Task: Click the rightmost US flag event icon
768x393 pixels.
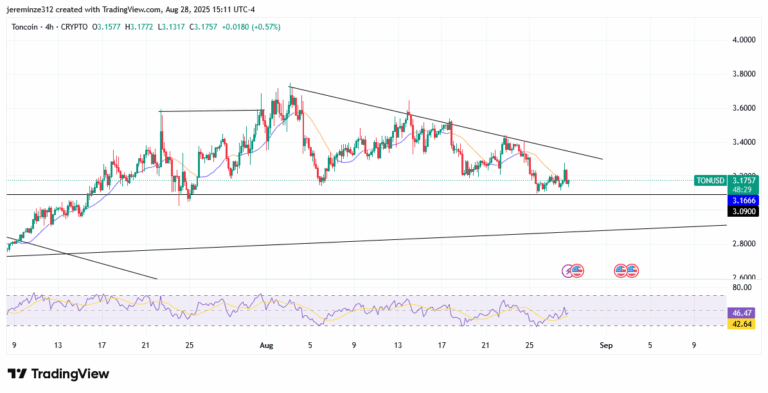Action: [632, 270]
